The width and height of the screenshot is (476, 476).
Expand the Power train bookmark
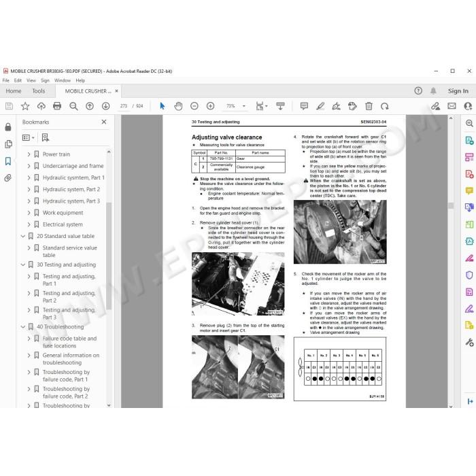[x=29, y=154]
